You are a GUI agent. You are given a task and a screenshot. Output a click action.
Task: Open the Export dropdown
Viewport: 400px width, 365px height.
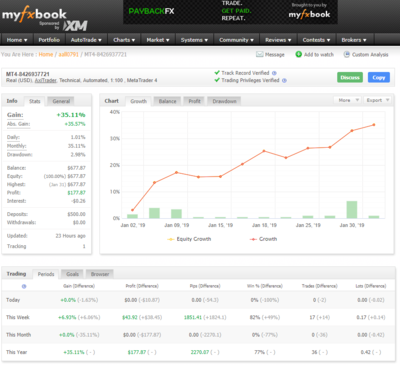[377, 100]
